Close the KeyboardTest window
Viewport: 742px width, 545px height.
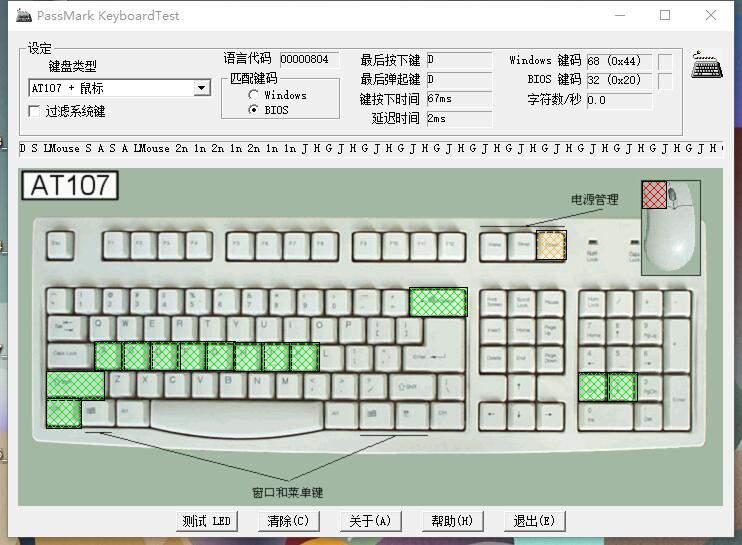710,15
